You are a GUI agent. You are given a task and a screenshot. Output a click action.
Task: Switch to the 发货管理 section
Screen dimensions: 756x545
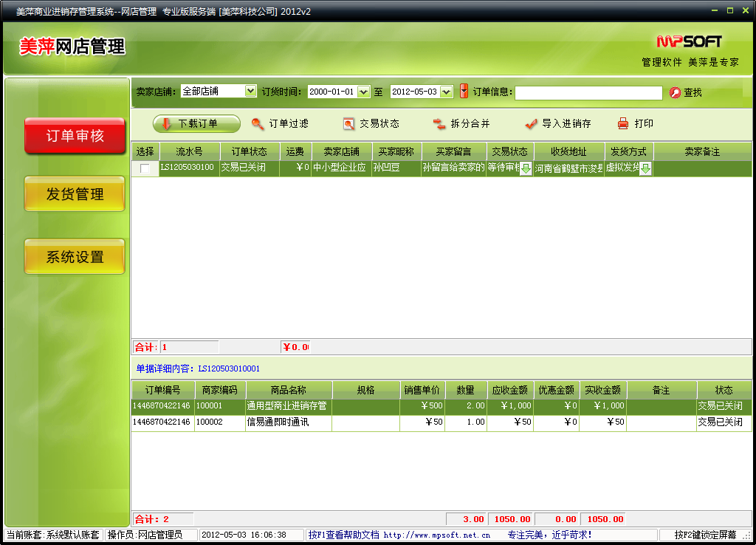[x=75, y=194]
